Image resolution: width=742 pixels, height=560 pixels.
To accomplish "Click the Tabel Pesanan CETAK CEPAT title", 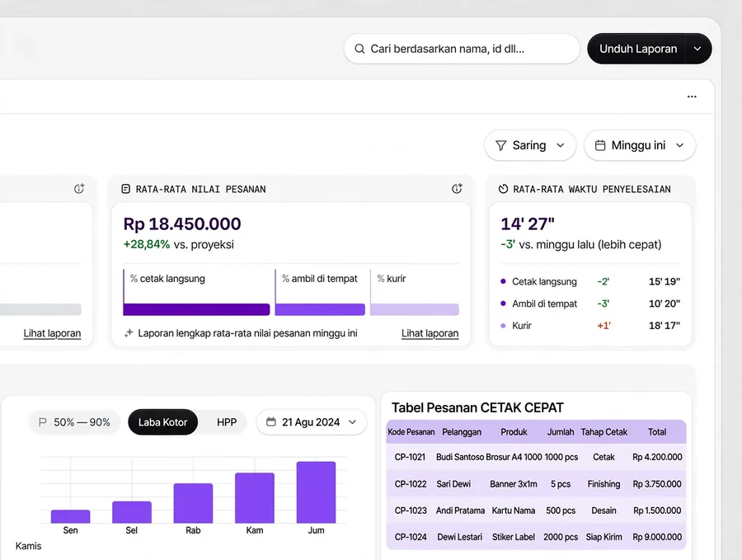I will (477, 407).
